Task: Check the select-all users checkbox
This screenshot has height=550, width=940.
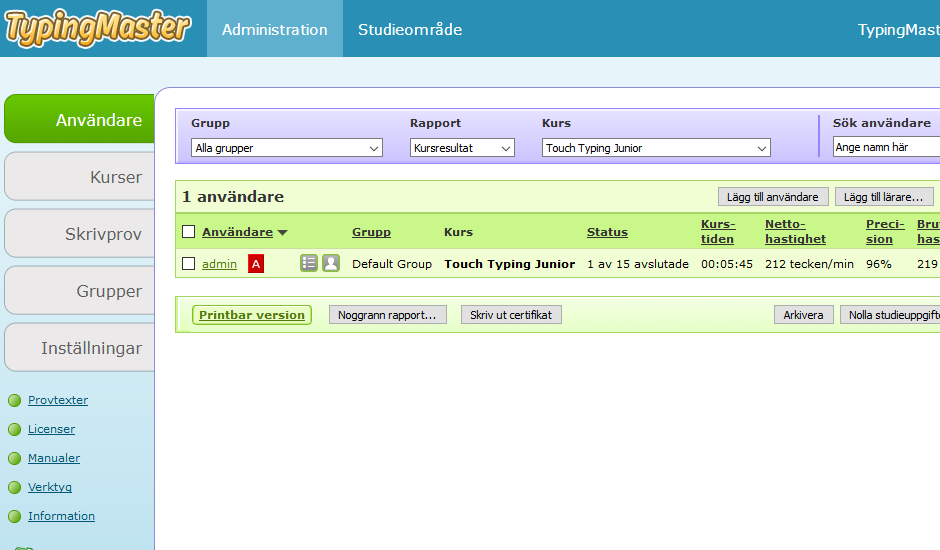Action: (x=188, y=232)
